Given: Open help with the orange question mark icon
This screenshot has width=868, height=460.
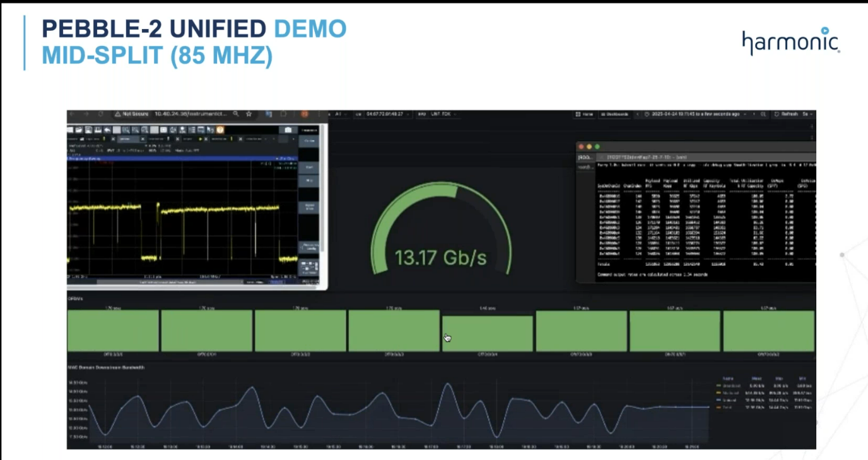Looking at the screenshot, I should [x=220, y=130].
